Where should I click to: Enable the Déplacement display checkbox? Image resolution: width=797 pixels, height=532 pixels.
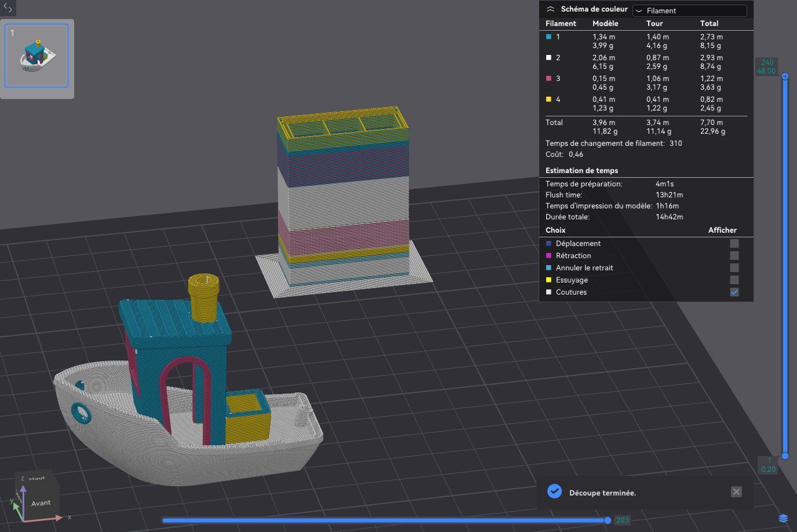734,244
